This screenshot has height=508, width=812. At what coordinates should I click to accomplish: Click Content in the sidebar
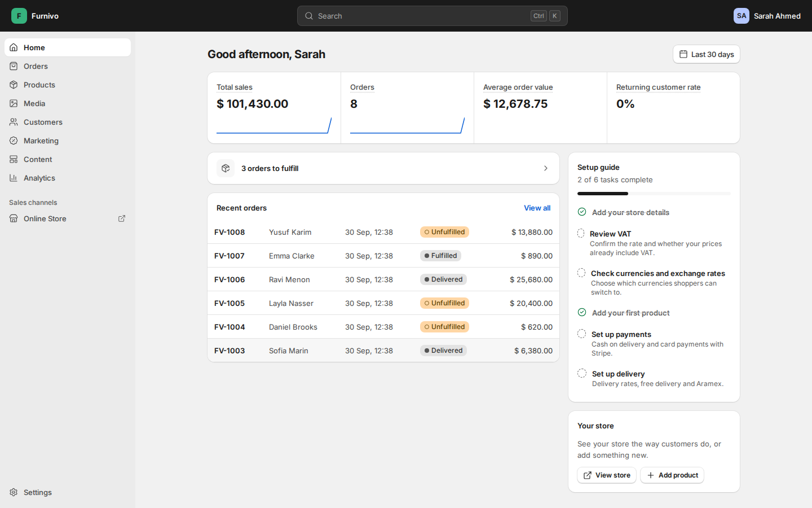tap(68, 159)
